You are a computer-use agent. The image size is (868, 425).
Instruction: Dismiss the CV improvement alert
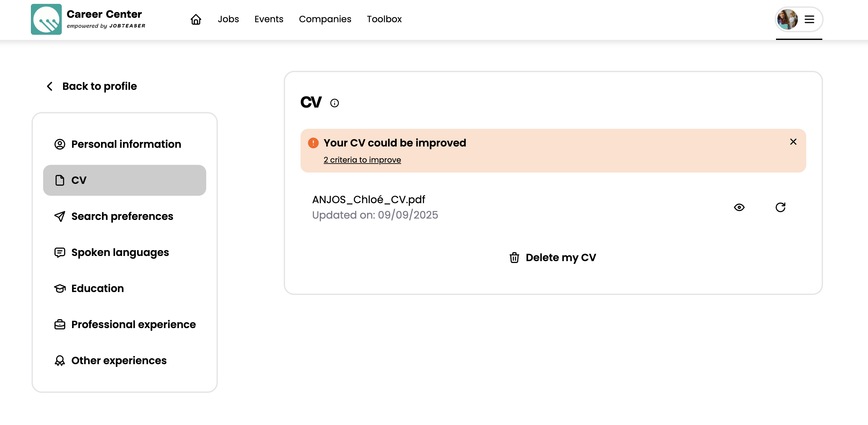point(793,142)
